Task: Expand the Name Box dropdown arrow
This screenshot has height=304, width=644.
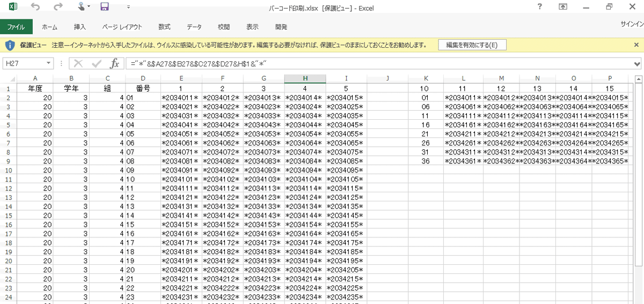Action: coord(49,64)
